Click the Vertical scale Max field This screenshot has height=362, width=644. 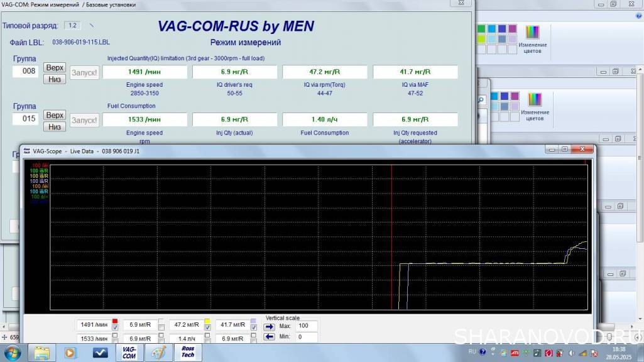tap(307, 326)
